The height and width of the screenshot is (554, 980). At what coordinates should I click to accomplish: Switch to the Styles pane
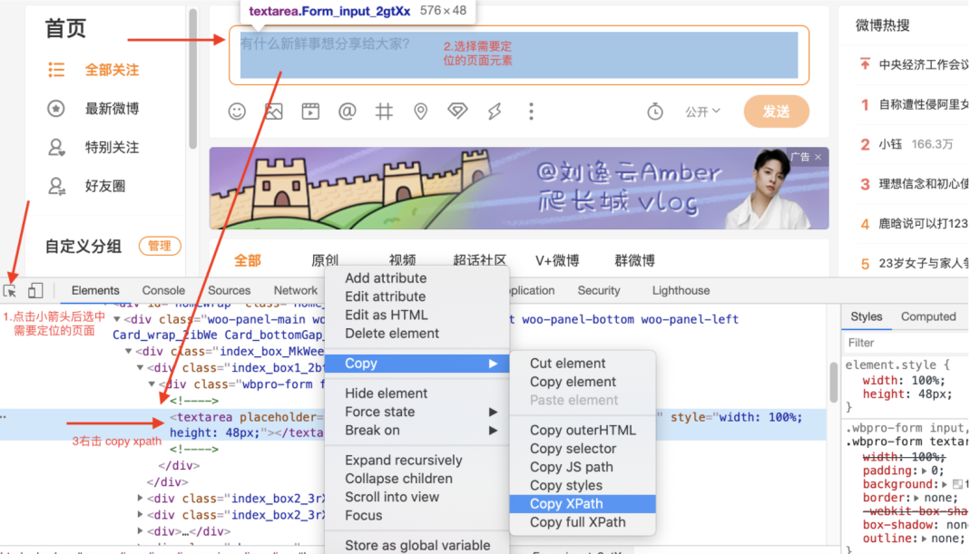(x=867, y=316)
